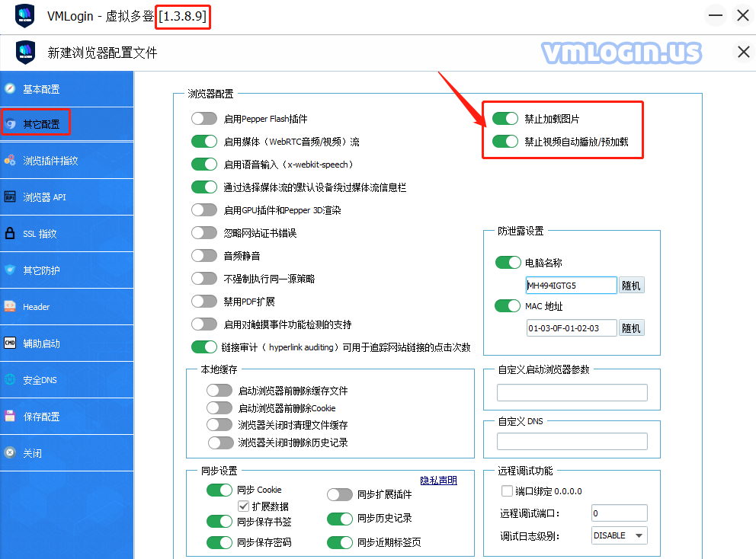Click 随机 button next to computer name

[631, 286]
